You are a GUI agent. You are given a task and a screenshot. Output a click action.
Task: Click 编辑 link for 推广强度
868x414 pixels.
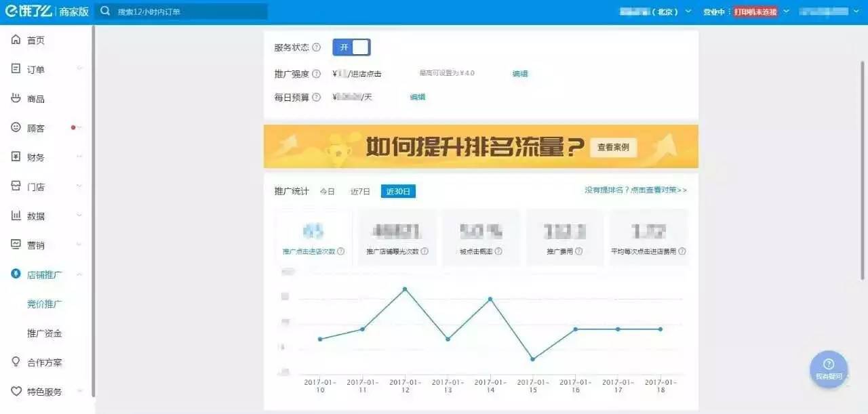(520, 74)
